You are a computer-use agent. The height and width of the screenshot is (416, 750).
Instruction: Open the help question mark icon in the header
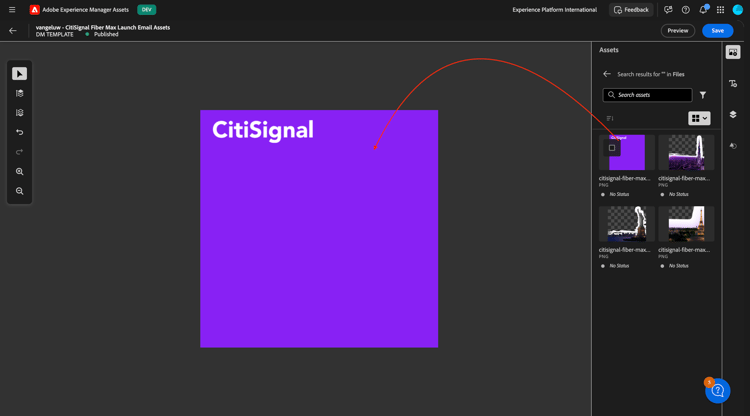685,10
